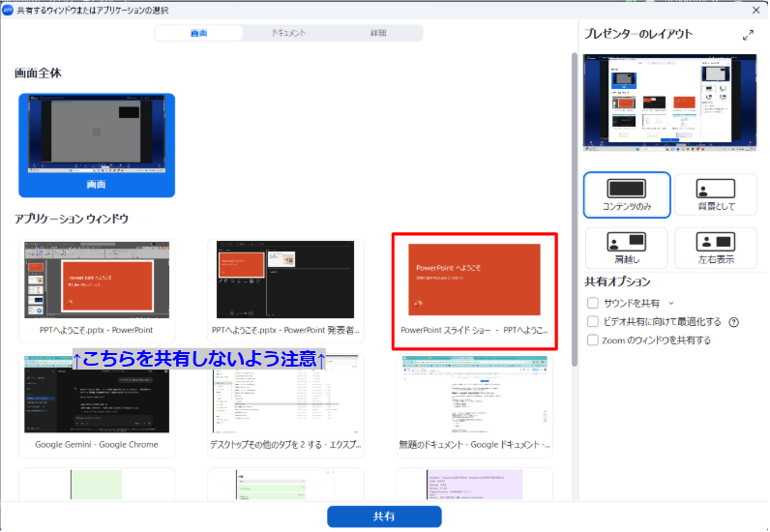Screen dimensions: 770x532
Task: Check ビデオ共有に向けて最適化する option
Action: click(593, 322)
